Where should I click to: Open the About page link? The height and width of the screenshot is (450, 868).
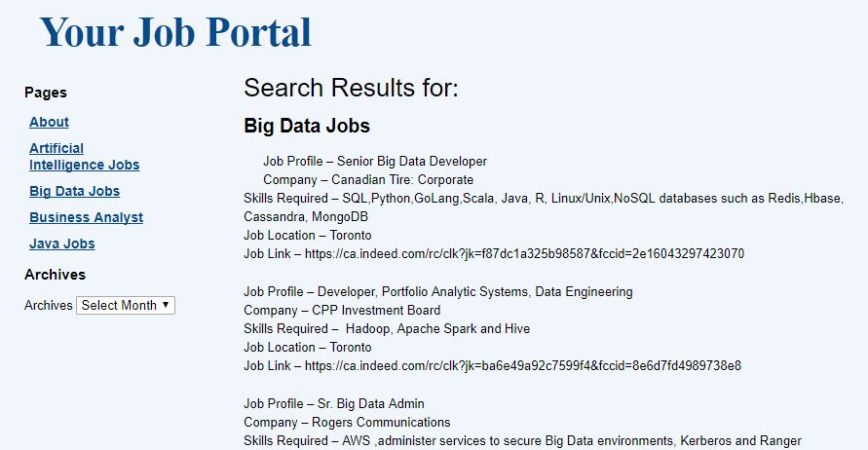pyautogui.click(x=49, y=122)
